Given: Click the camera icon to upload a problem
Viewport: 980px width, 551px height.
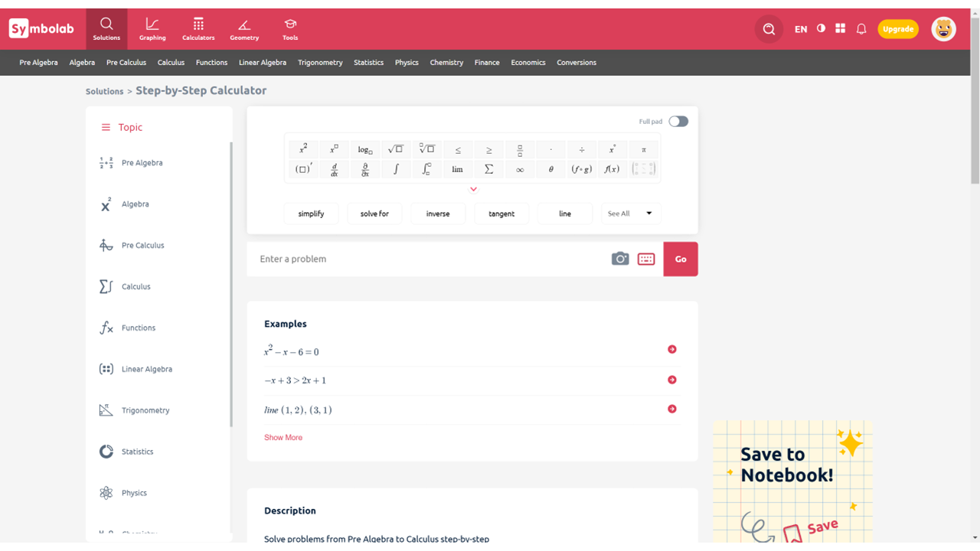Looking at the screenshot, I should click(x=620, y=259).
